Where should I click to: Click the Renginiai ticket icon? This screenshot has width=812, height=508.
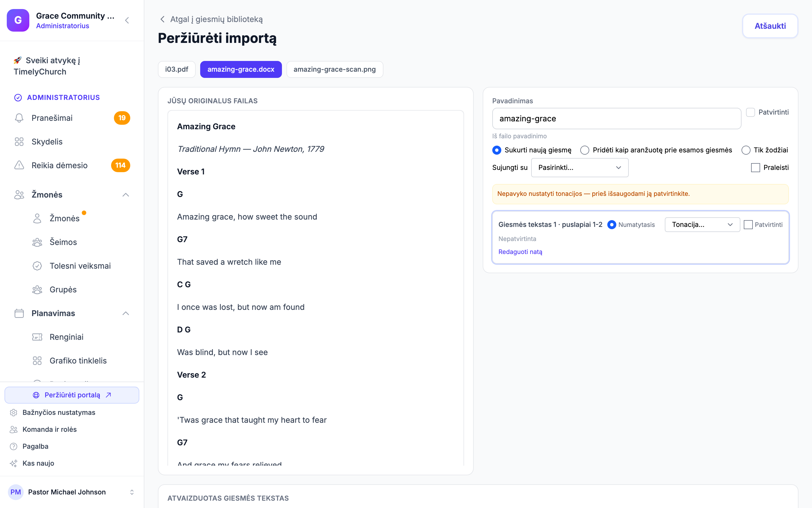pos(37,337)
